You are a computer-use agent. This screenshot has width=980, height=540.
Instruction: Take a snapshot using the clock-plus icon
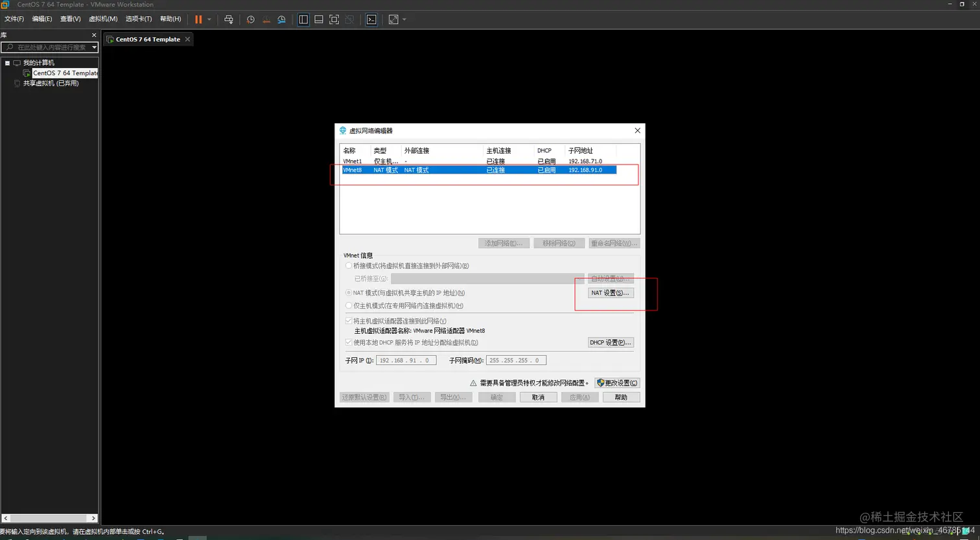click(x=251, y=19)
